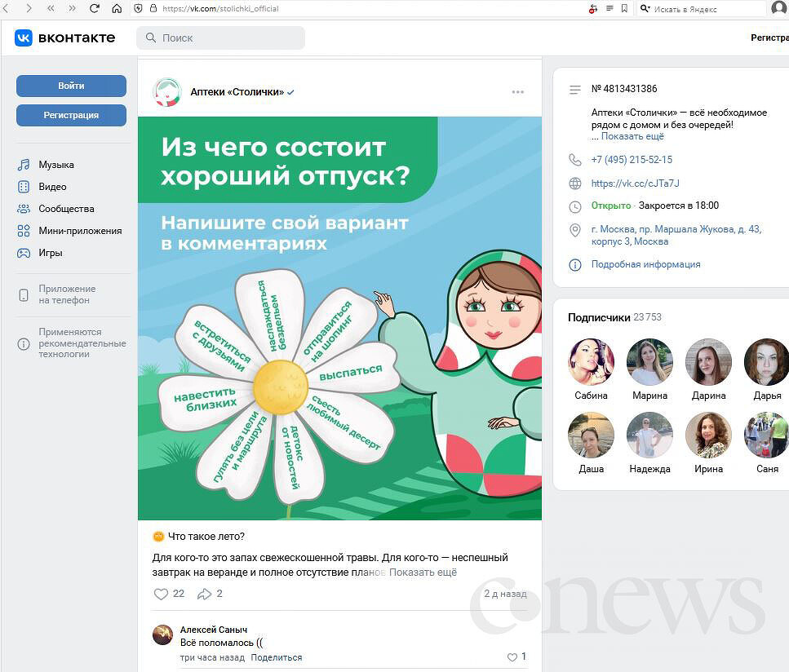Viewport: 789px width, 672px height.
Task: Click the Регистрация sidebar button
Action: (71, 115)
